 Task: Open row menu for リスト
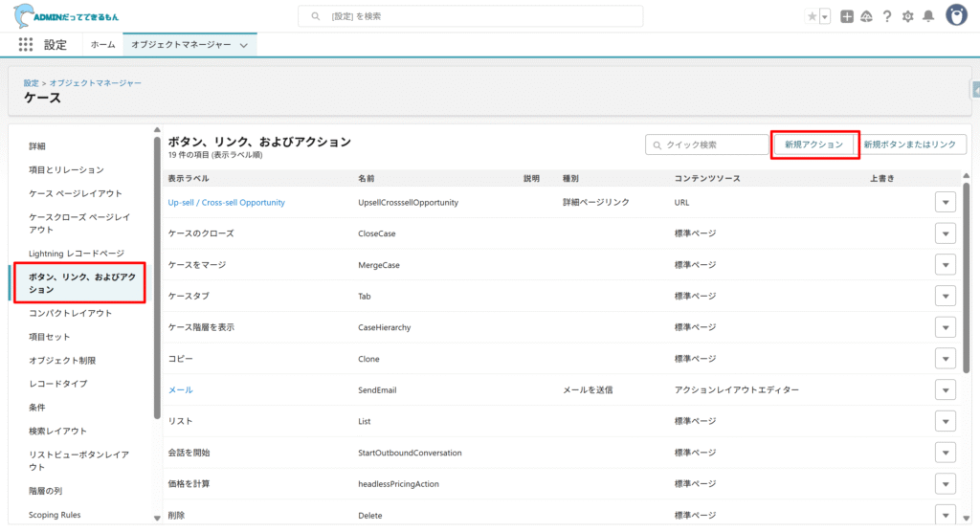(945, 421)
